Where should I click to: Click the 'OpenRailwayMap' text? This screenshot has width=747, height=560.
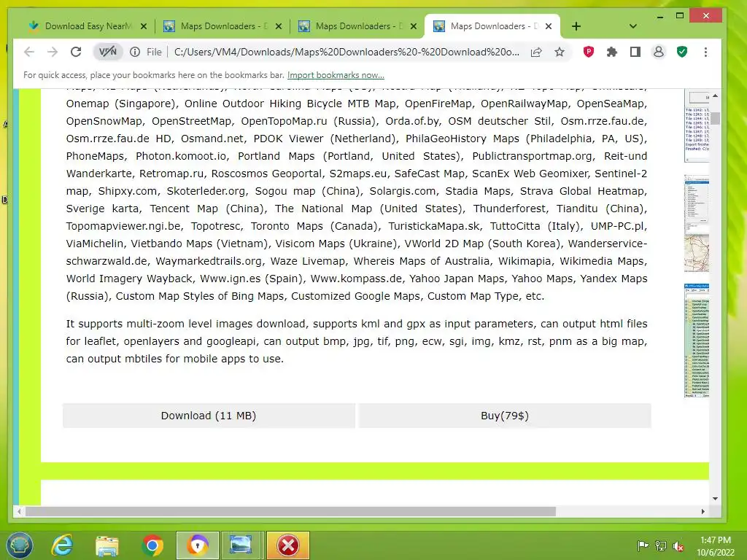pyautogui.click(x=524, y=104)
